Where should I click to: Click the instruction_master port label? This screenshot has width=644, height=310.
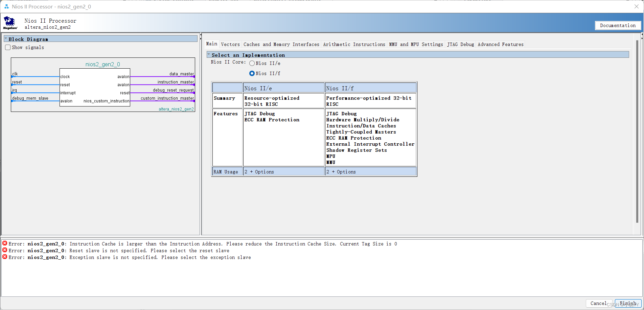click(176, 82)
